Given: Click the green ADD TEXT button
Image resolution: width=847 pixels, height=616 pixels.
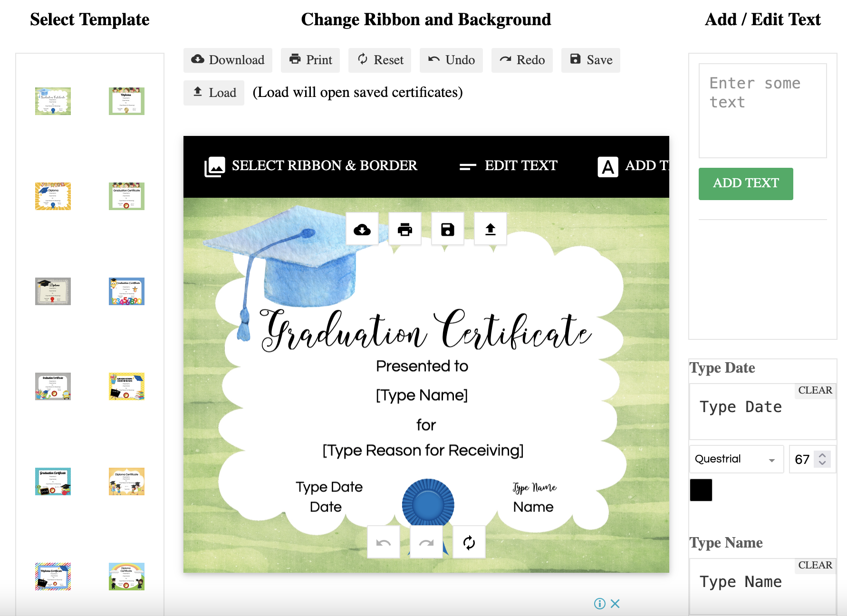Looking at the screenshot, I should coord(745,183).
